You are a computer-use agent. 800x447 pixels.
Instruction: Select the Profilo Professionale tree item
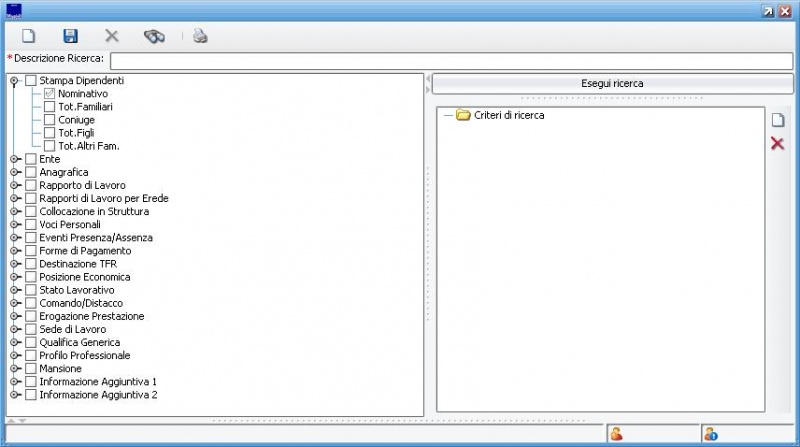85,356
